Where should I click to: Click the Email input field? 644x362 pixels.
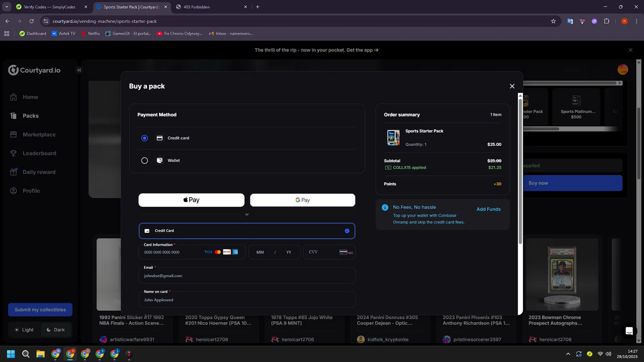[247, 276]
